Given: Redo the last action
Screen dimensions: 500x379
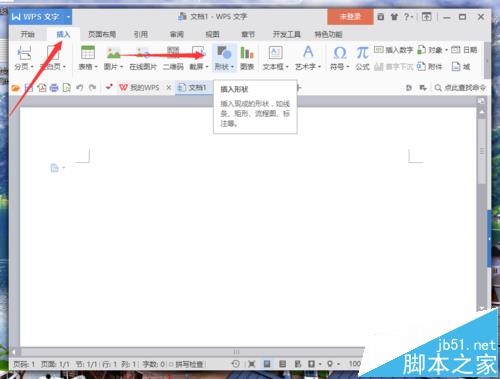Looking at the screenshot, I should (92, 88).
